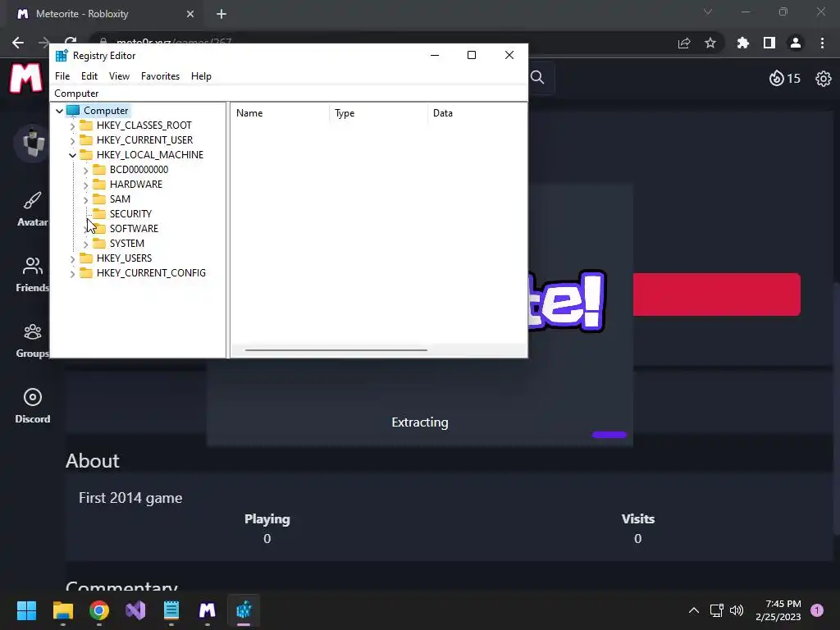The height and width of the screenshot is (630, 840).
Task: Select the HKEY_LOCAL_MACHINE key
Action: (x=149, y=155)
